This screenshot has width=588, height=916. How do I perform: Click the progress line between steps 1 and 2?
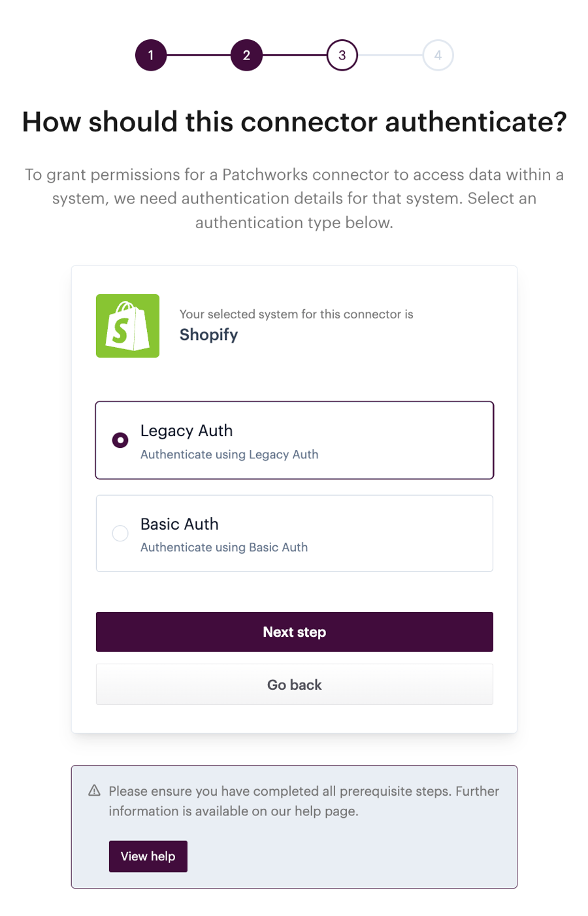pyautogui.click(x=199, y=55)
